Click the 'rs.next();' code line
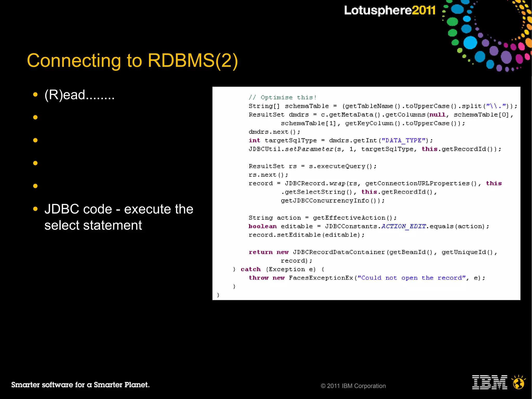Image resolution: width=532 pixels, height=399 pixels. click(x=268, y=175)
